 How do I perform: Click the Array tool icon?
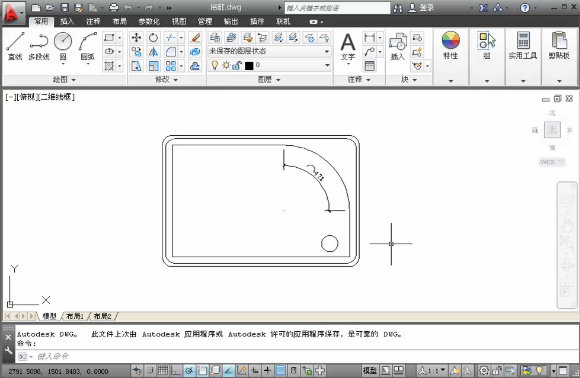(x=171, y=66)
